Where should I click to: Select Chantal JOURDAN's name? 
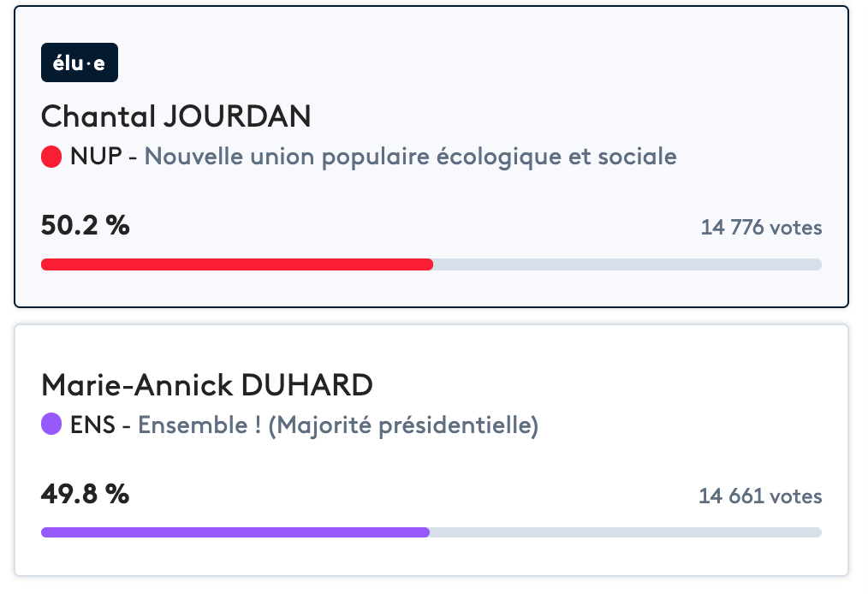pyautogui.click(x=175, y=116)
